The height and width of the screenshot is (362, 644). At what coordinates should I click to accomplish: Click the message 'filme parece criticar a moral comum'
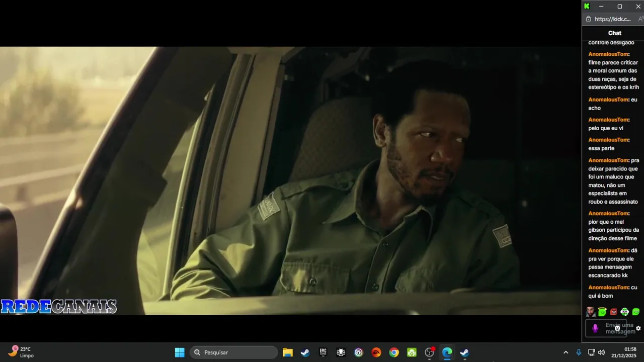pos(613,71)
